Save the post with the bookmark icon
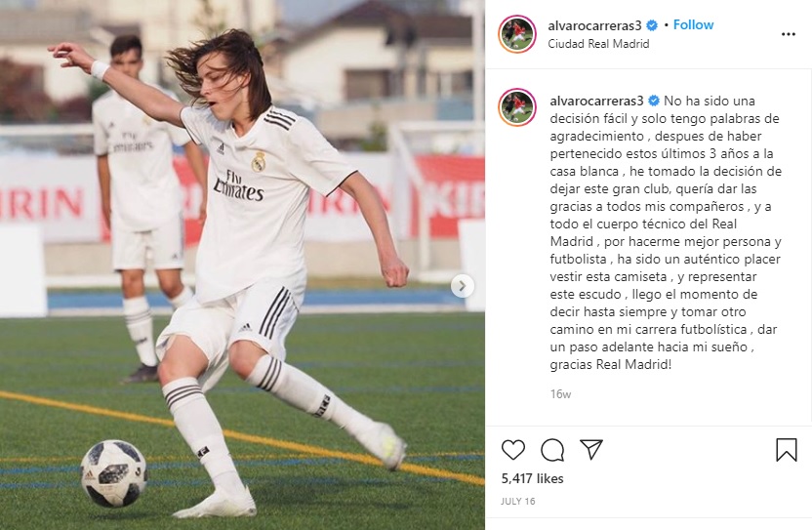Screen dimensions: 812x530 point(786,450)
